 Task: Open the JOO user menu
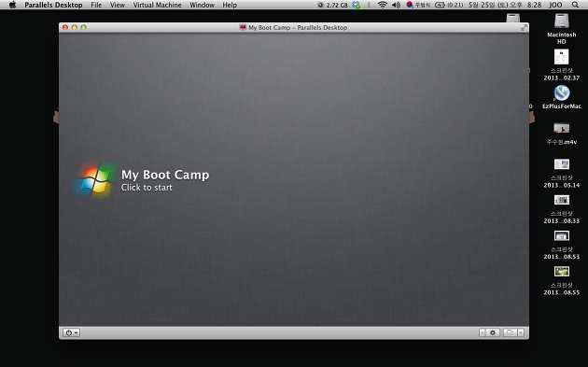[x=555, y=5]
